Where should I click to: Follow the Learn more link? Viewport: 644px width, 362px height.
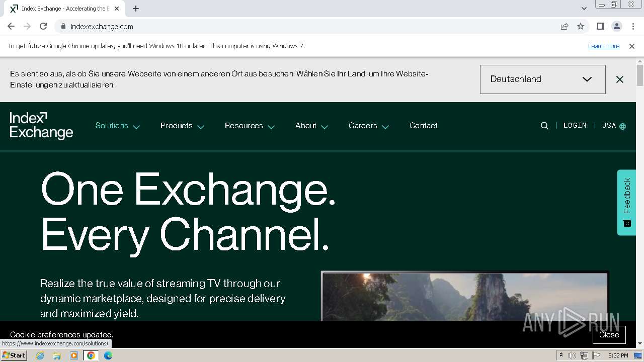(604, 46)
